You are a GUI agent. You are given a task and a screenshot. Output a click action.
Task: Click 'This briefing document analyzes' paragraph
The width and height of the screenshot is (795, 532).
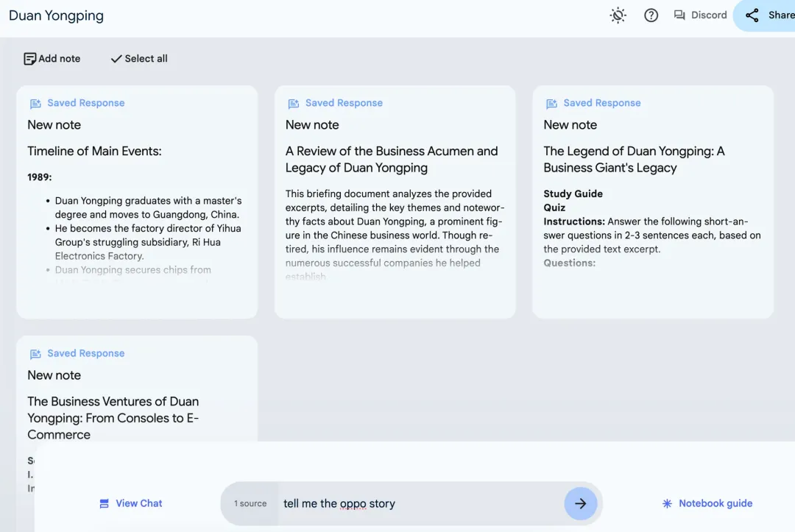pyautogui.click(x=395, y=235)
